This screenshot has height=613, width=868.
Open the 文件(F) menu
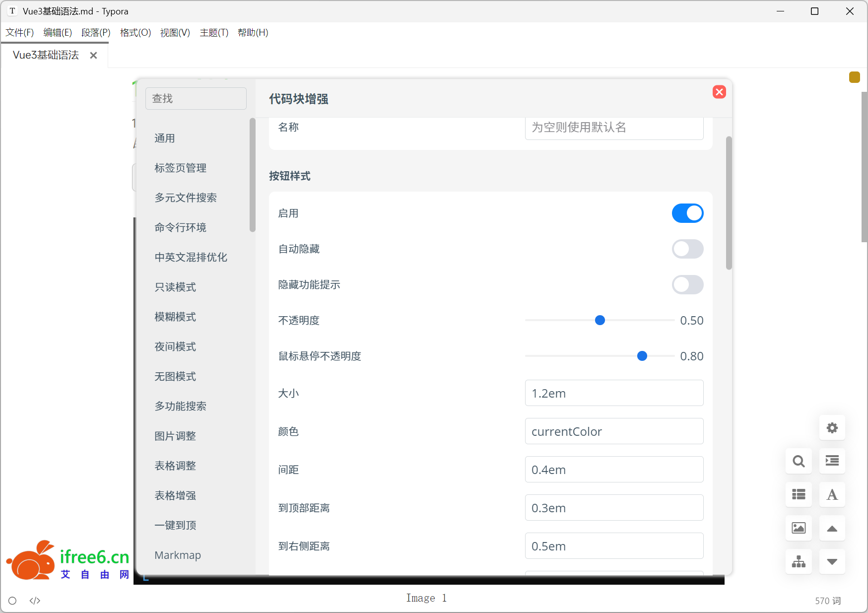point(20,33)
